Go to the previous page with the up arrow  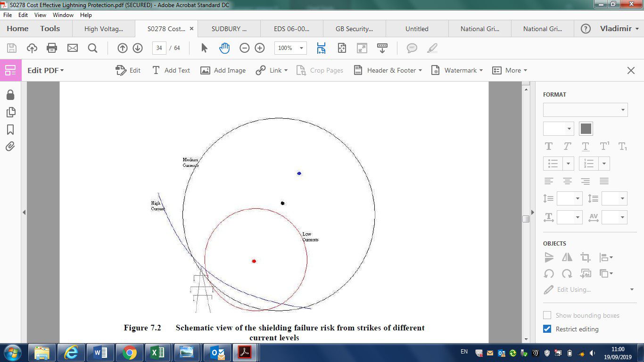123,48
